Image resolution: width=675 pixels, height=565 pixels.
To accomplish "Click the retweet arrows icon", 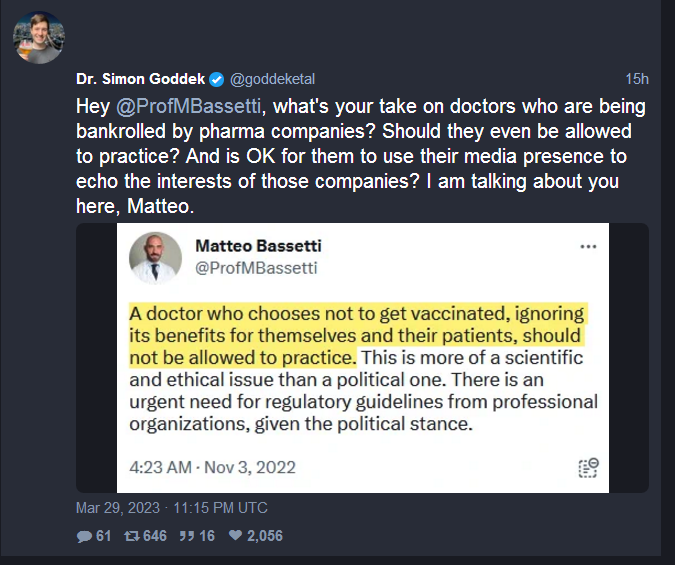I will pos(132,536).
